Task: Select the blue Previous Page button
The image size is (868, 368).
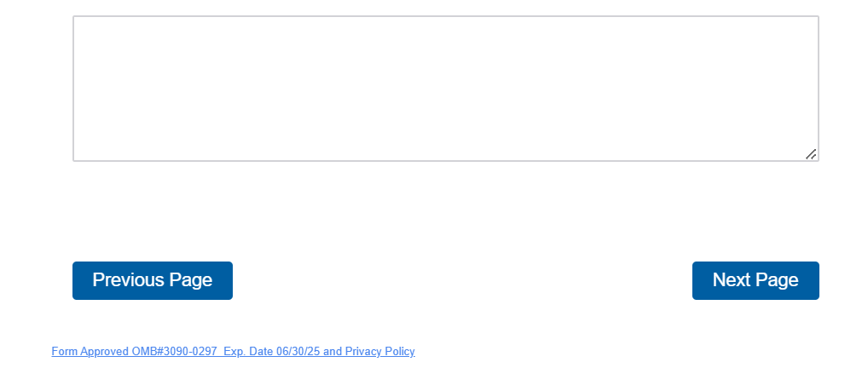Action: pos(152,280)
